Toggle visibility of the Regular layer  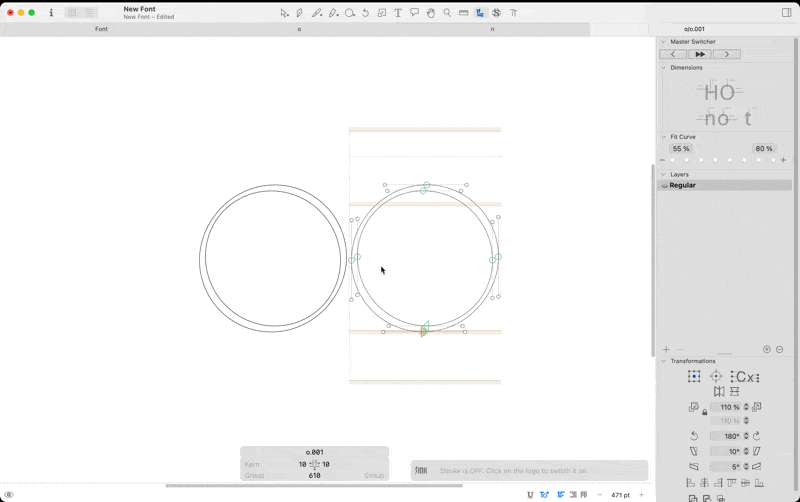coord(664,186)
